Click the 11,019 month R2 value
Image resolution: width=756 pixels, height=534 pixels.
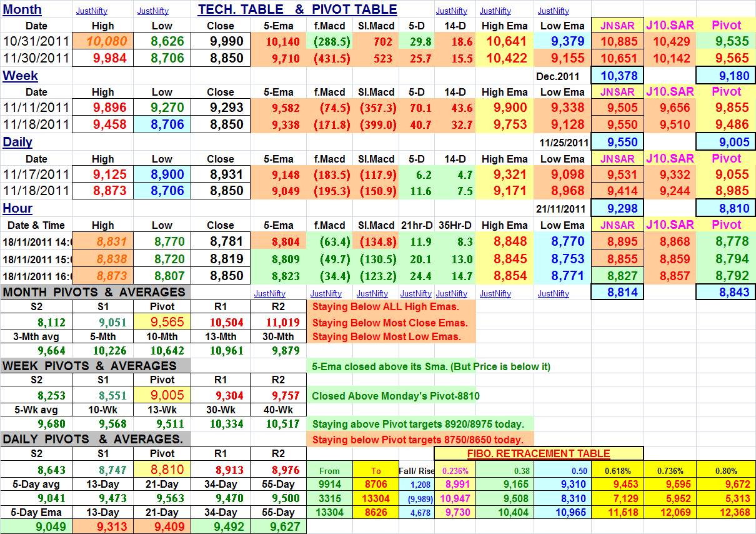279,323
